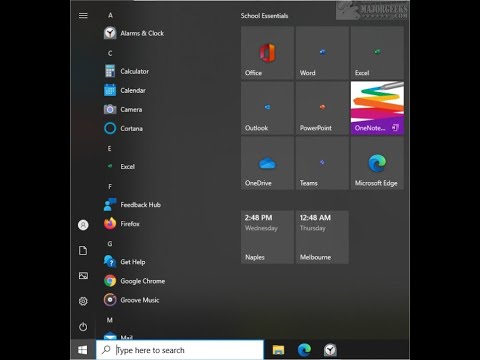Launch Google Chrome

135,281
